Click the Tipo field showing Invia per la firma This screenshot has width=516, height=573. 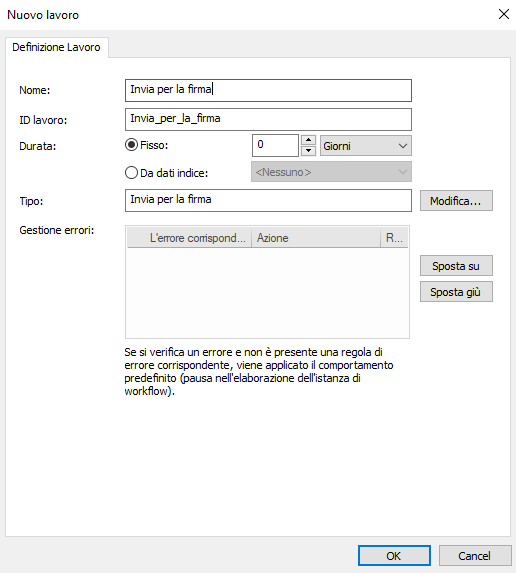click(x=268, y=200)
